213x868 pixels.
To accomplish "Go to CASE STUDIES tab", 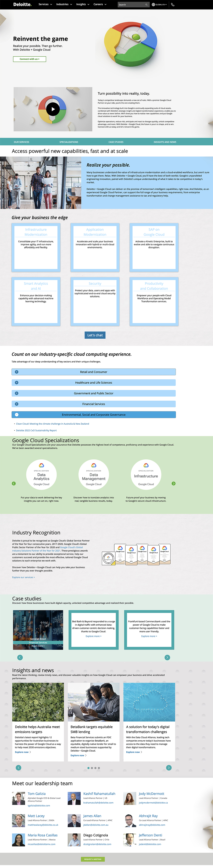I will pos(116,142).
